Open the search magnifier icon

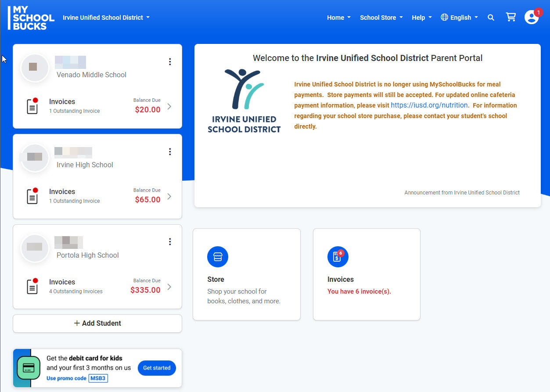491,18
